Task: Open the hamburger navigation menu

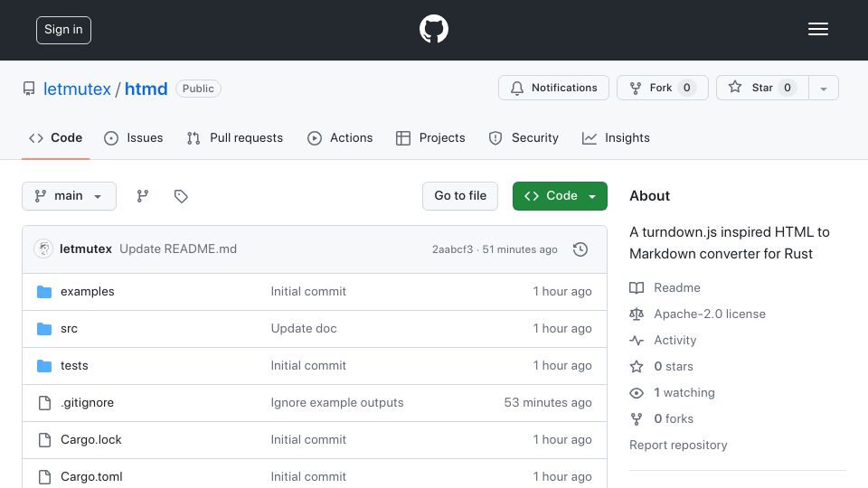Action: click(817, 29)
